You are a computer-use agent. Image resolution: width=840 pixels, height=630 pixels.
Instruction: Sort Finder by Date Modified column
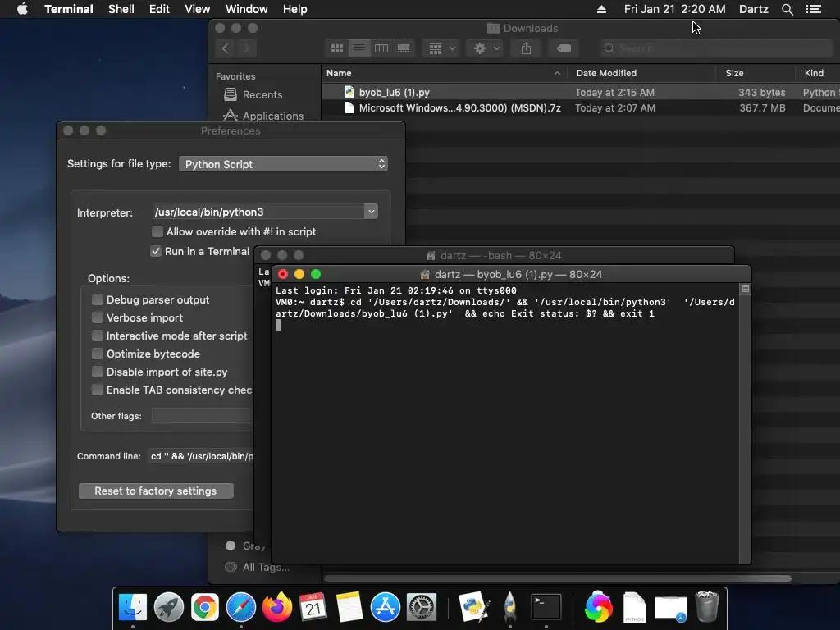pos(606,73)
